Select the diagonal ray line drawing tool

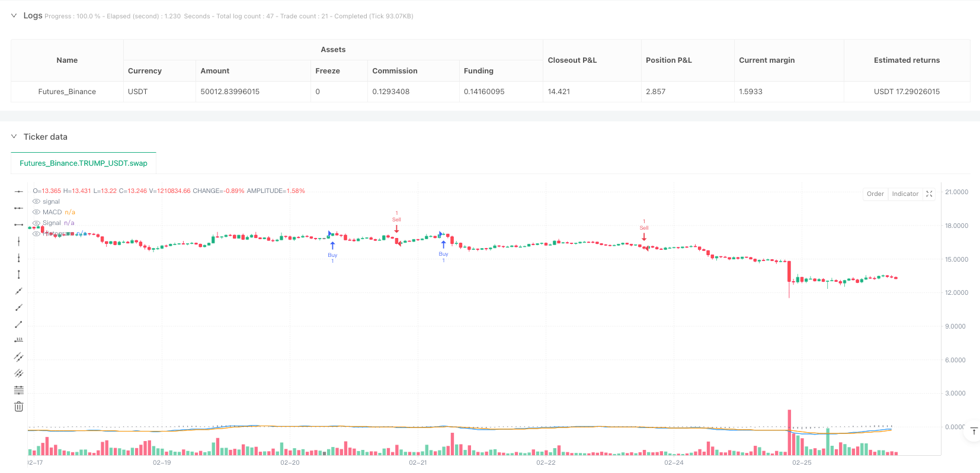19,307
